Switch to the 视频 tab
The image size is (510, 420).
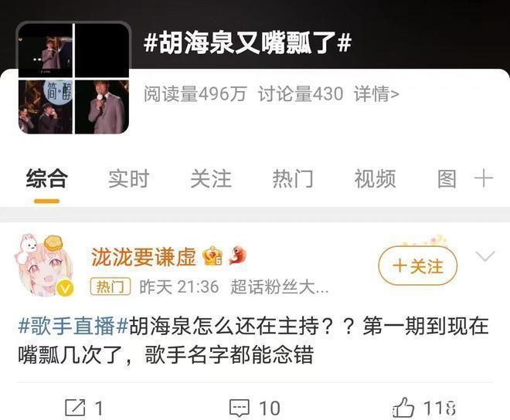pos(375,179)
